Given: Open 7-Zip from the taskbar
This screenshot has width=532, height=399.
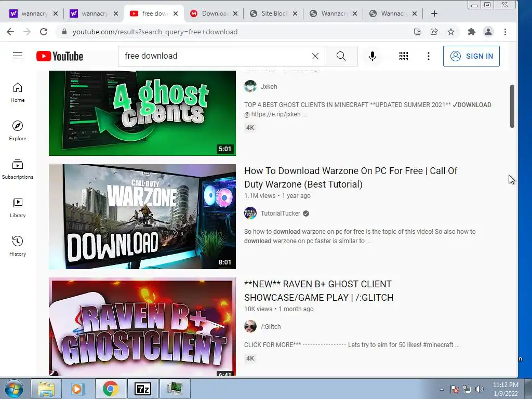Looking at the screenshot, I should pos(142,389).
